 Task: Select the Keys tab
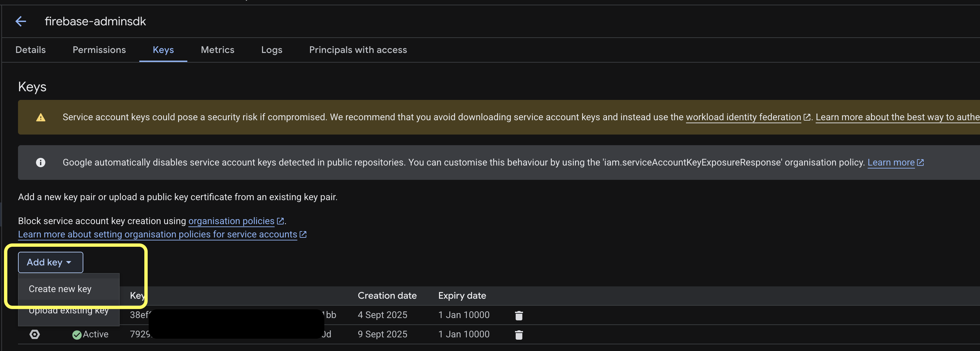pos(163,50)
